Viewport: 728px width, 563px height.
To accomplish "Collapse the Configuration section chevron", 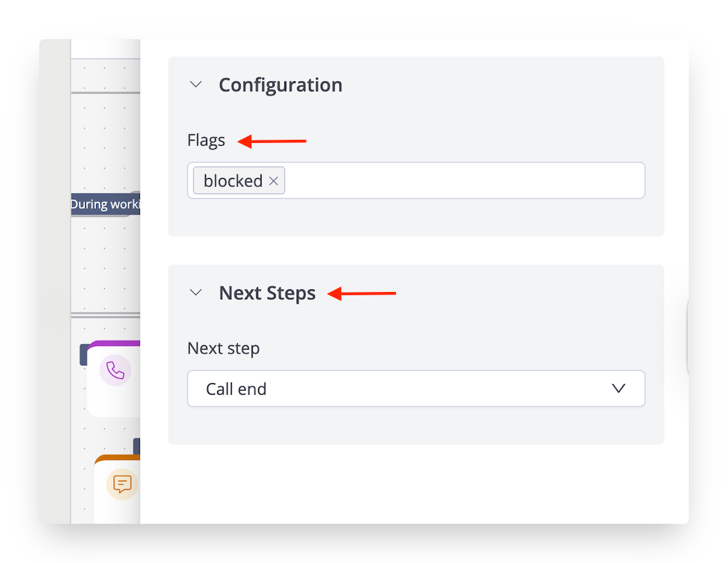I will [x=195, y=85].
